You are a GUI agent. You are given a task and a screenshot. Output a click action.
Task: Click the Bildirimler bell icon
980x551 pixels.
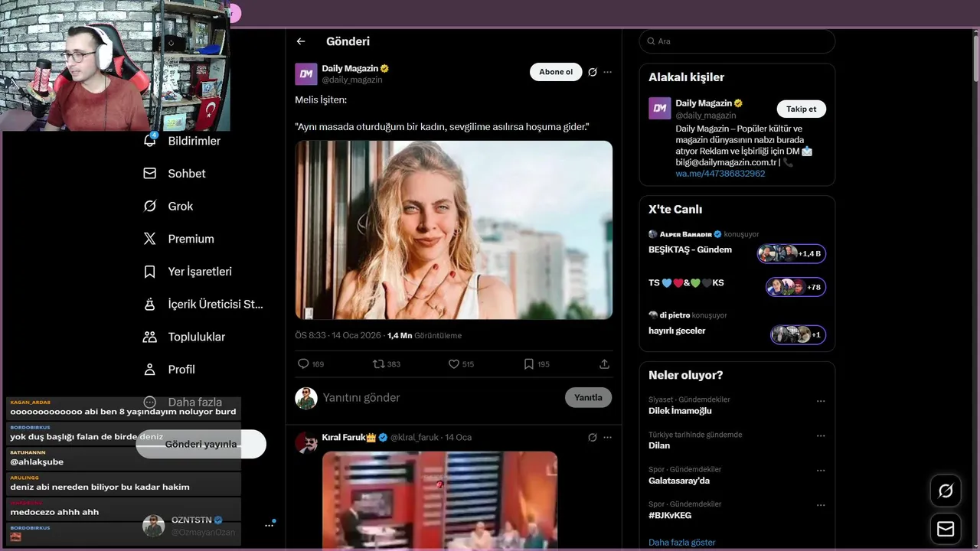[150, 141]
